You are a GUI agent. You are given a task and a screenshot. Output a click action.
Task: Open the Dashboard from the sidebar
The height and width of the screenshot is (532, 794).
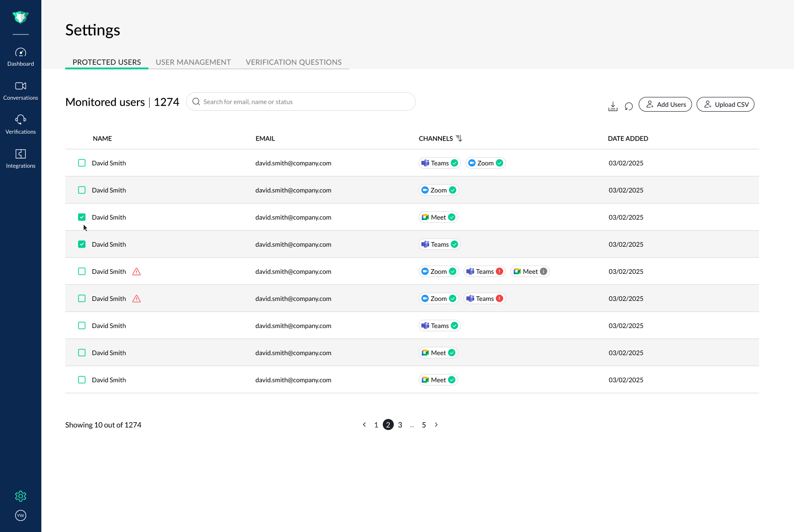point(21,56)
